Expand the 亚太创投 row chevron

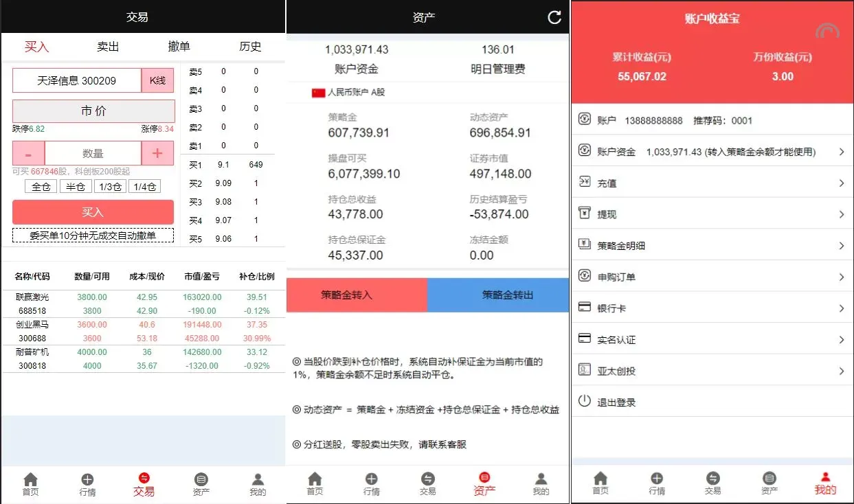click(842, 371)
